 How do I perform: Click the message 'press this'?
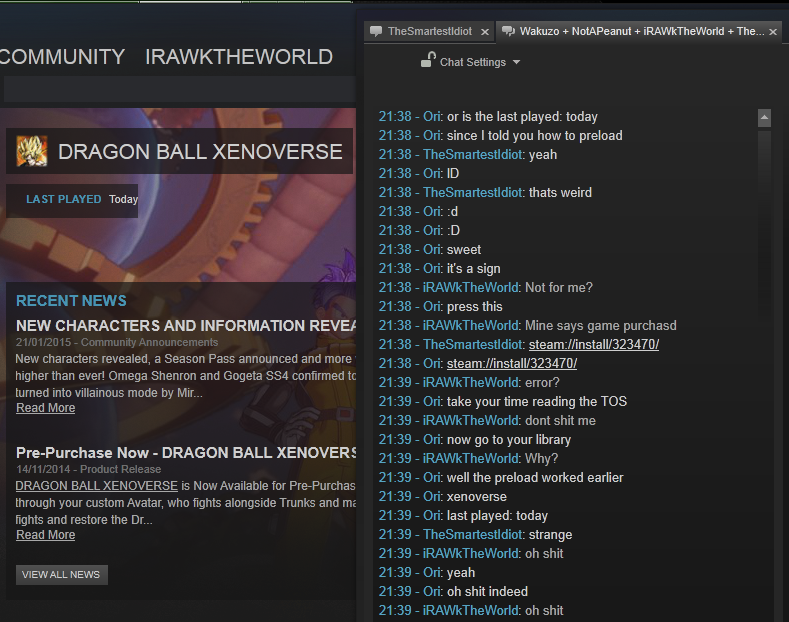click(x=475, y=306)
